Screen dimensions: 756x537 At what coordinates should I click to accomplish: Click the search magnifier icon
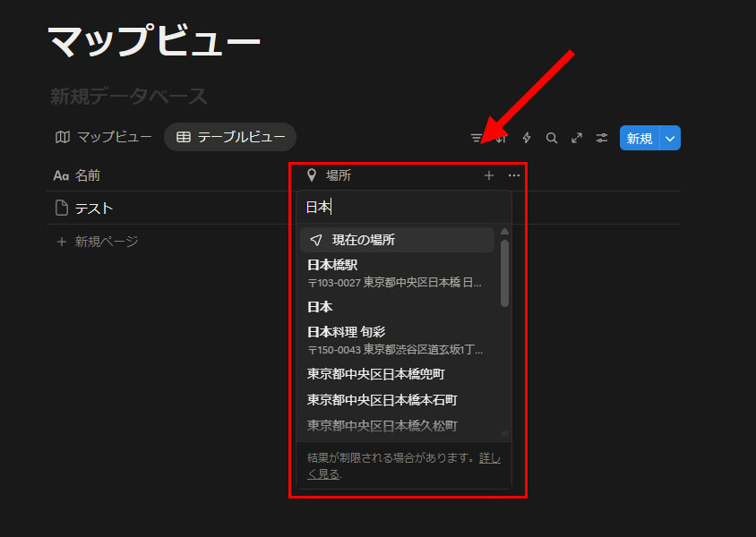[x=552, y=138]
